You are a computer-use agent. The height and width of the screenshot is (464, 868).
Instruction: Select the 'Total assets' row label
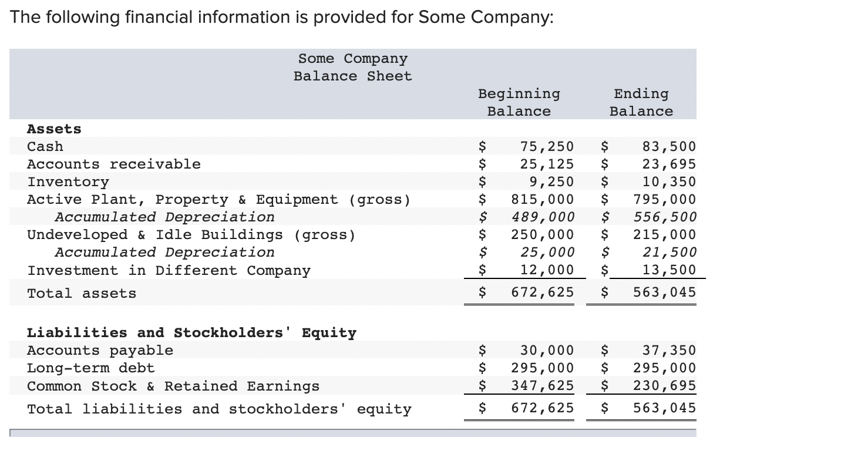click(82, 293)
